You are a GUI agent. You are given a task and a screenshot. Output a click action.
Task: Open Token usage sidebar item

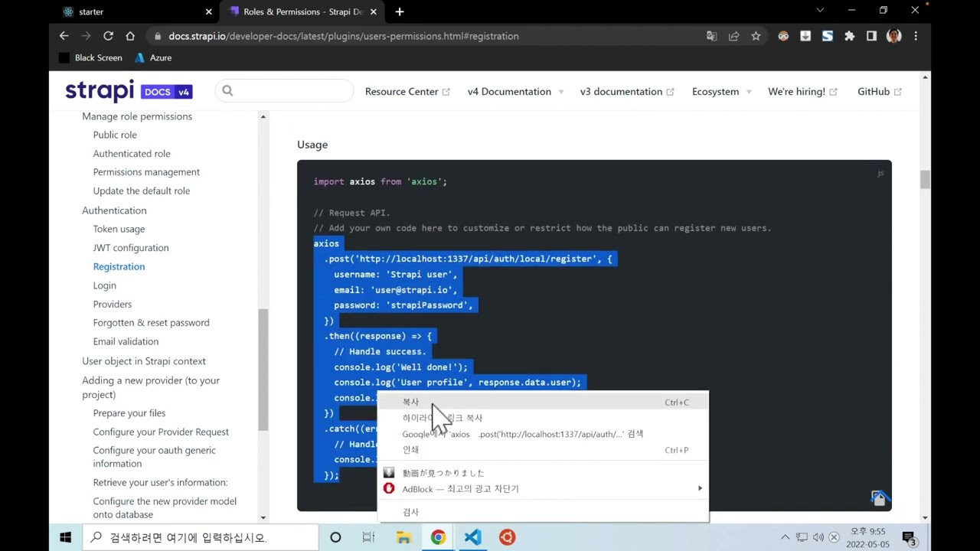(119, 229)
